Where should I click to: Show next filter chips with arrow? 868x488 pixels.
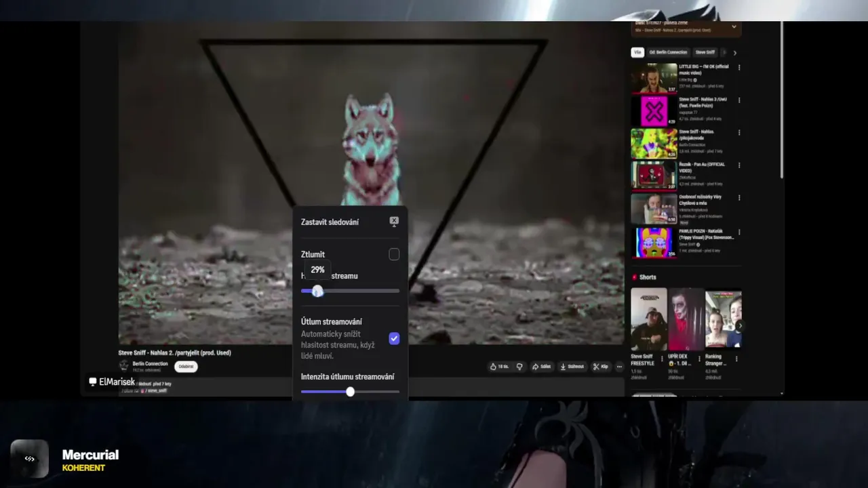point(734,52)
